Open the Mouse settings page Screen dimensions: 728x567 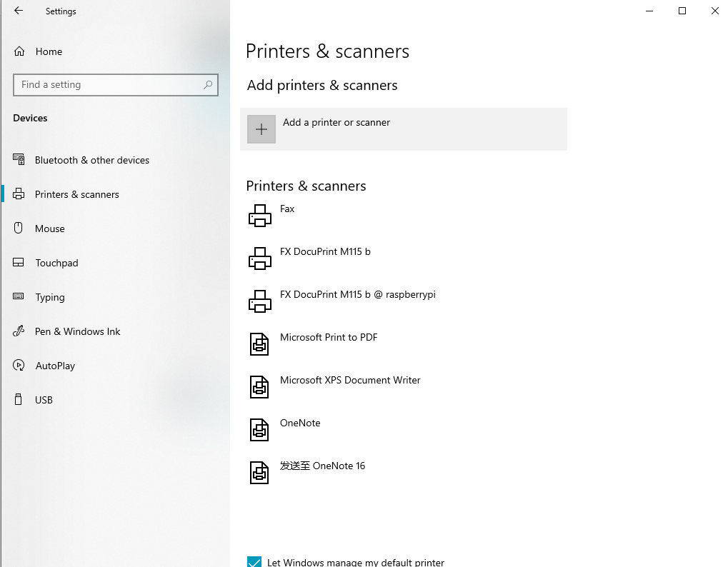tap(50, 229)
